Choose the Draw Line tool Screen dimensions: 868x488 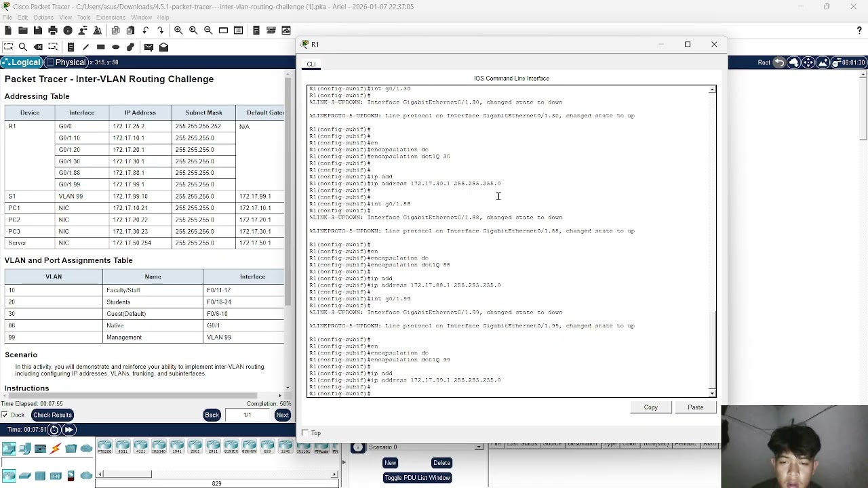pos(85,47)
